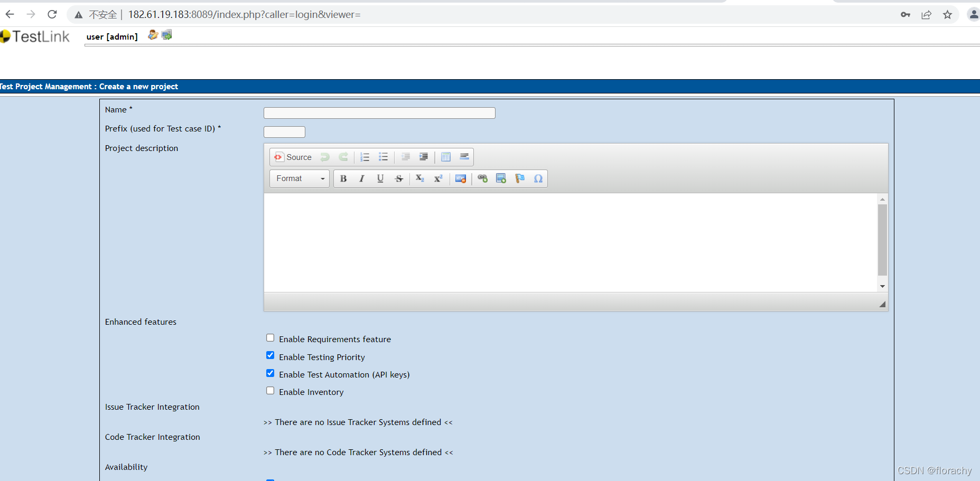Insert an image into the description
Viewport: 980px width, 481px height.
click(x=501, y=179)
